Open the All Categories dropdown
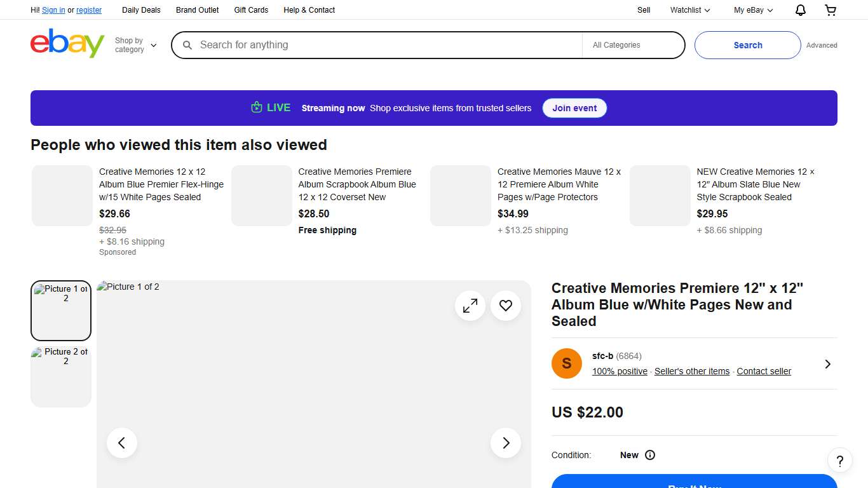Viewport: 868px width, 488px height. click(x=632, y=45)
